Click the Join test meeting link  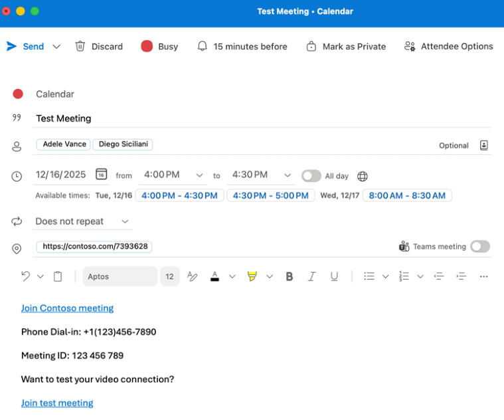(x=57, y=403)
